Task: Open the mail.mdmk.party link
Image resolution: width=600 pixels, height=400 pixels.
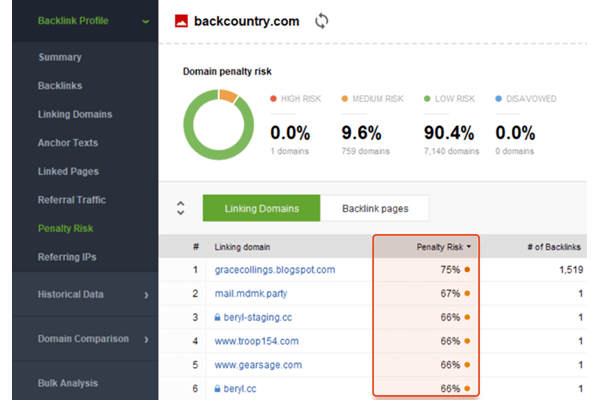Action: pos(251,294)
